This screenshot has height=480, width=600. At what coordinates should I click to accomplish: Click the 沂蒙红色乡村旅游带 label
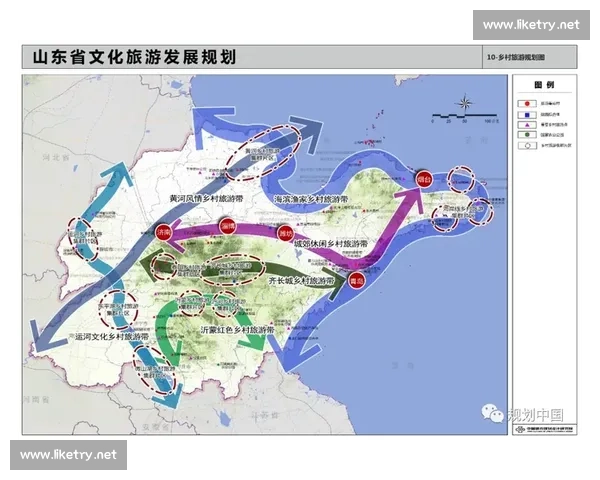click(x=240, y=329)
